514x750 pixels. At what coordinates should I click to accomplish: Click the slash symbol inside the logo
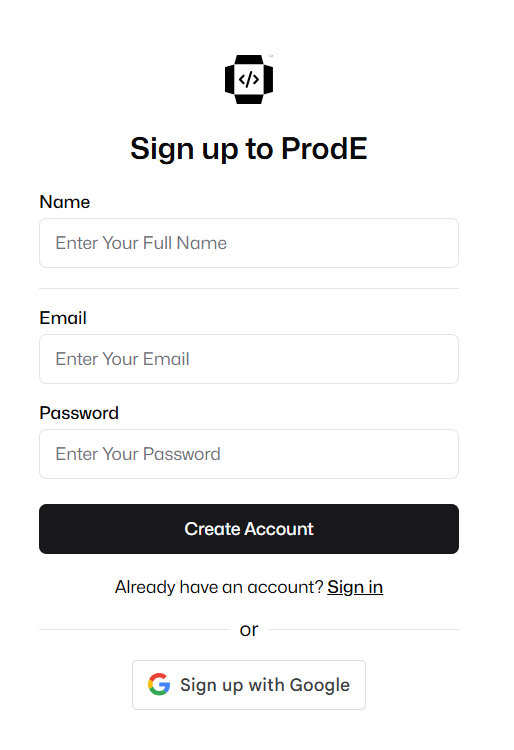pos(249,79)
